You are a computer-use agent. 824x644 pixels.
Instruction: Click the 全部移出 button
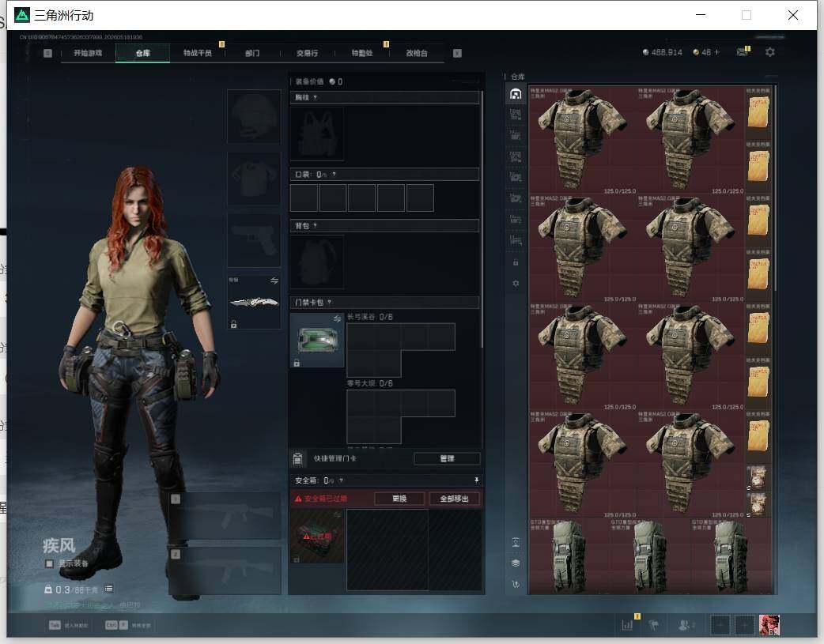coord(455,499)
